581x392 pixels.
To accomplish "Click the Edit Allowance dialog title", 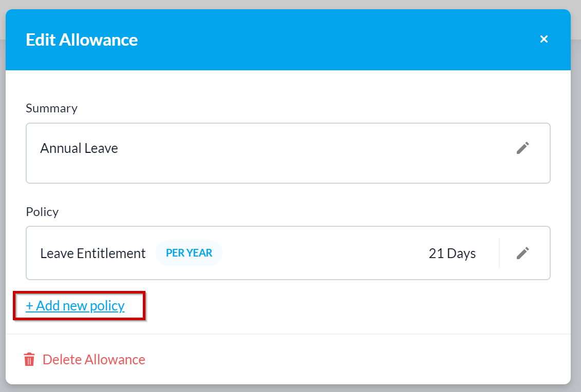I will [82, 40].
